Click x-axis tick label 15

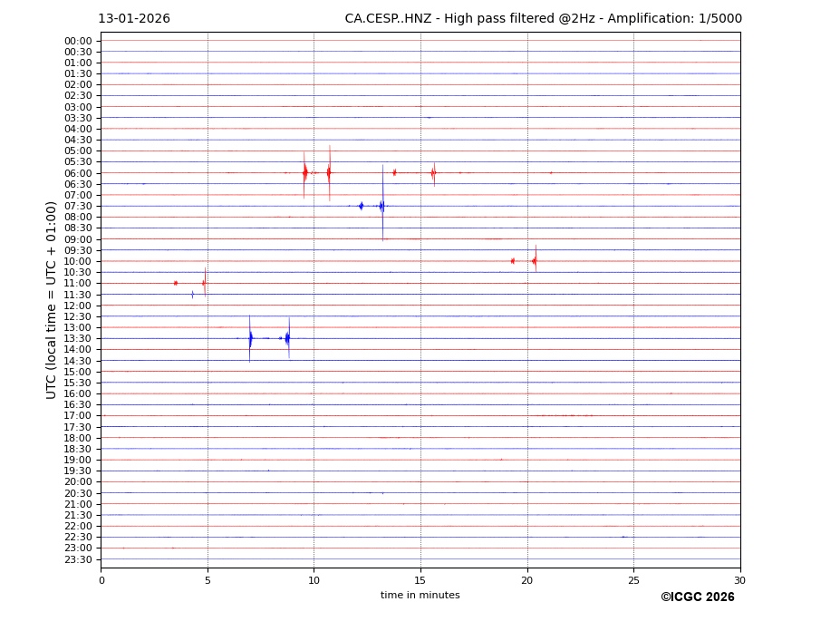pos(420,580)
